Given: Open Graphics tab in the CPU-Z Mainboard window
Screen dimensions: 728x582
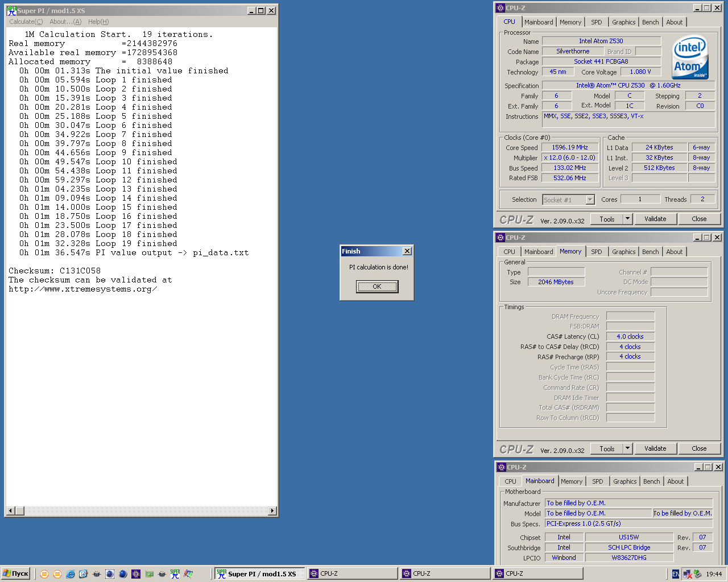Looking at the screenshot, I should pos(625,481).
